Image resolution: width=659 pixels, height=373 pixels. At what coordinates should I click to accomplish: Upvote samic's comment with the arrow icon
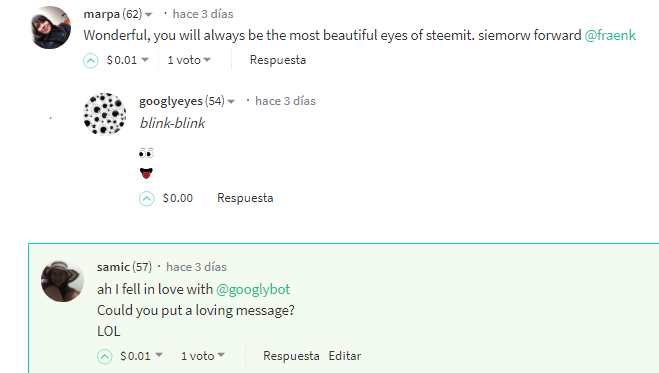105,357
